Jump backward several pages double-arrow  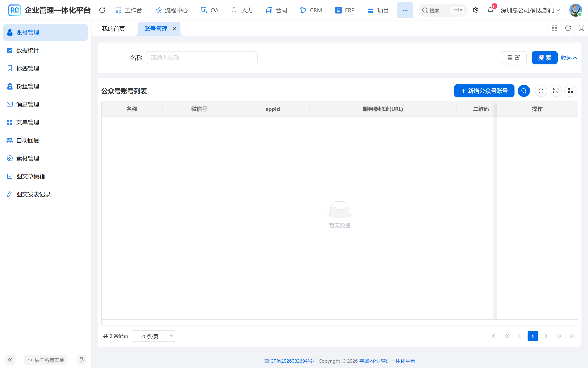[x=507, y=336]
